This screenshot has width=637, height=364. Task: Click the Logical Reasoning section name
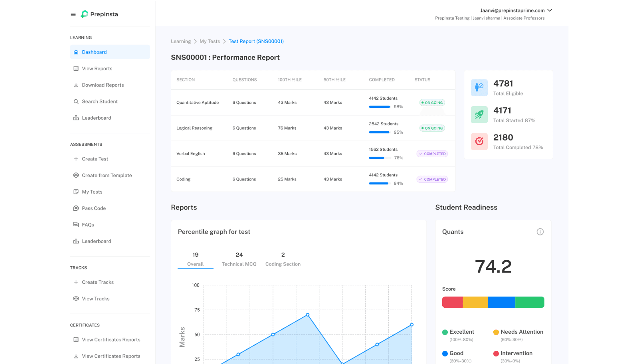pyautogui.click(x=194, y=128)
